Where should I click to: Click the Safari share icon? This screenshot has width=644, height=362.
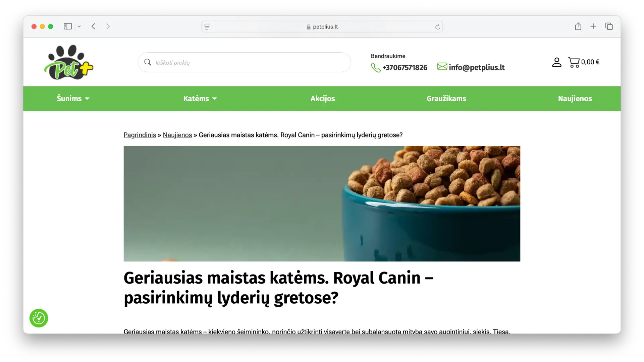(578, 26)
